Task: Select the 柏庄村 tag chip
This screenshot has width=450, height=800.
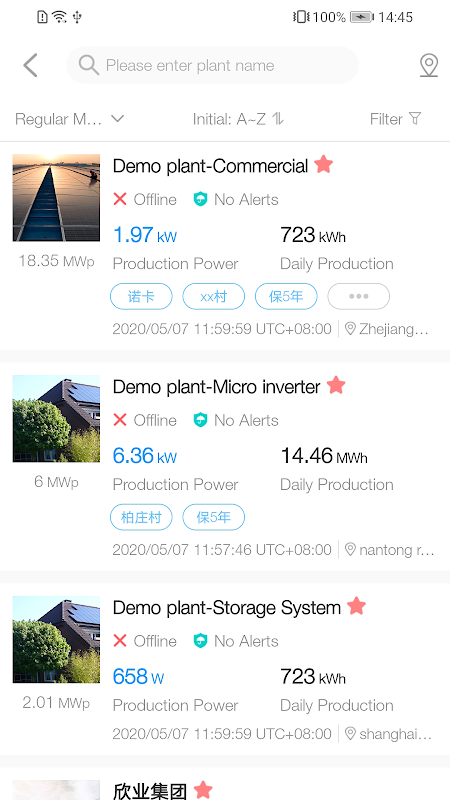Action: click(141, 517)
